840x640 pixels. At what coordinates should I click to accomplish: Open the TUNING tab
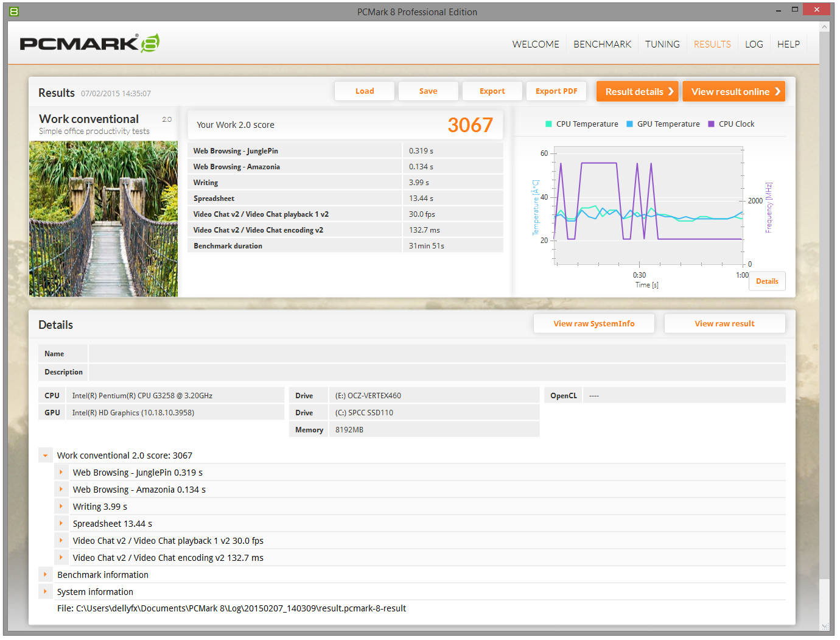coord(662,44)
